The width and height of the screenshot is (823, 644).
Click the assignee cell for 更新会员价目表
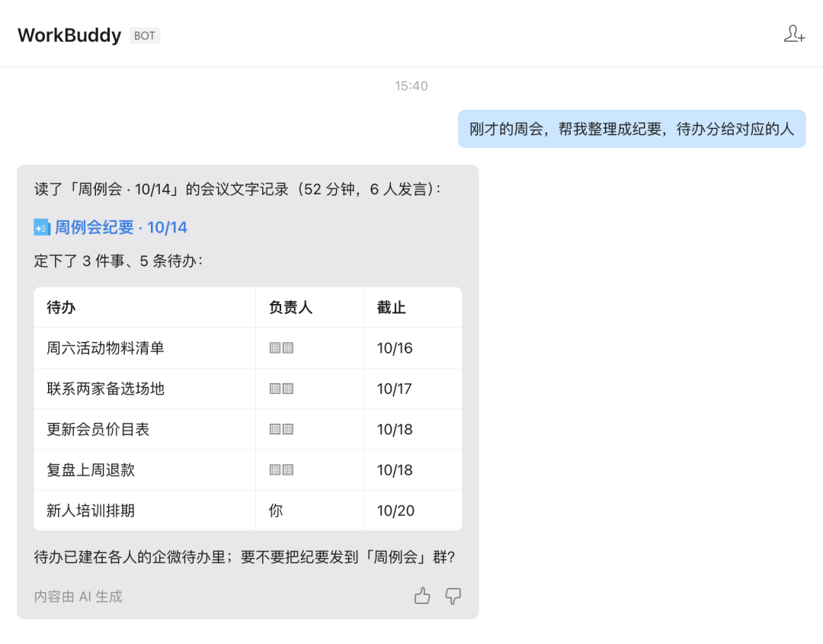coord(309,429)
